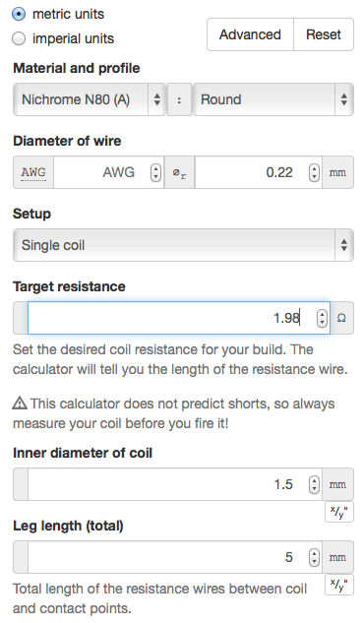
Task: Open the Advanced options
Action: point(250,34)
